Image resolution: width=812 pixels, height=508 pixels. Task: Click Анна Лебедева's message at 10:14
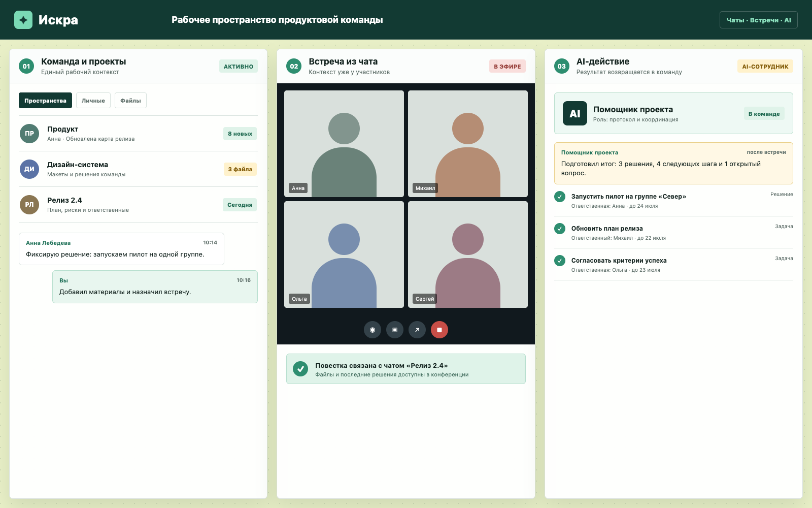121,249
